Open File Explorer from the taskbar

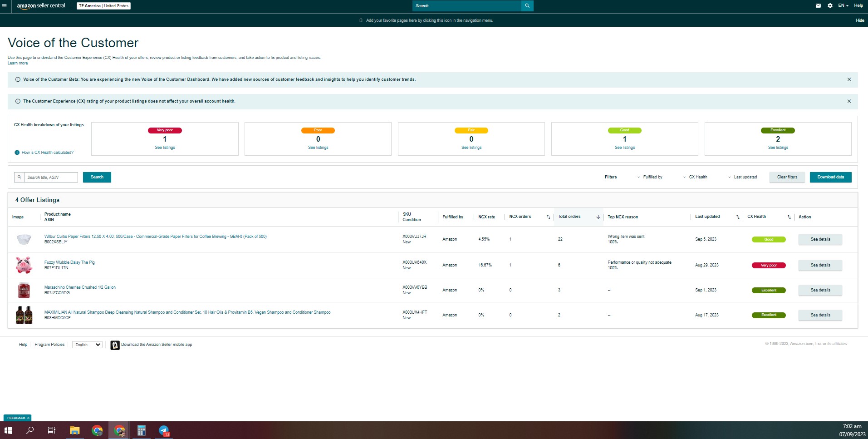coord(74,430)
